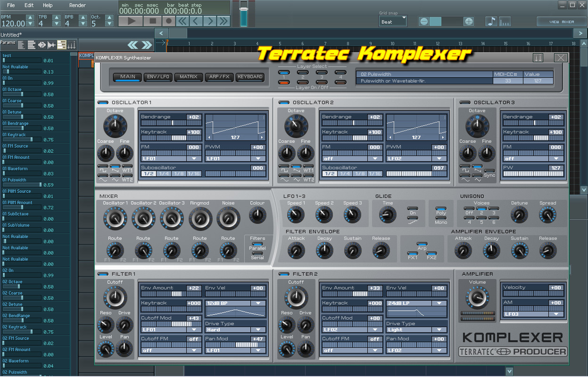
Task: Toggle the Oscillator 1 power LED
Action: click(x=102, y=102)
